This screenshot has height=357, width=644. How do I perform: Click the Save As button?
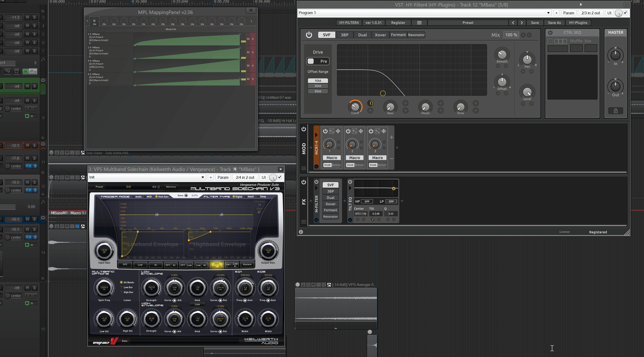pyautogui.click(x=554, y=23)
